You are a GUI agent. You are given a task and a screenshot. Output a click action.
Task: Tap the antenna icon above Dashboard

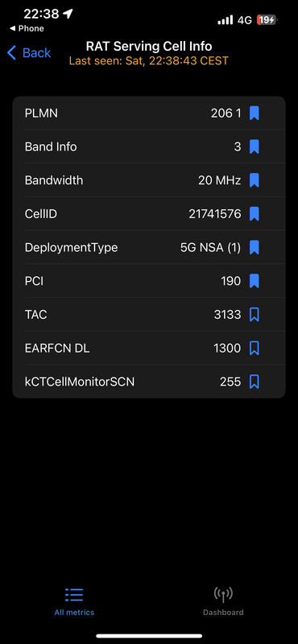coord(223,594)
